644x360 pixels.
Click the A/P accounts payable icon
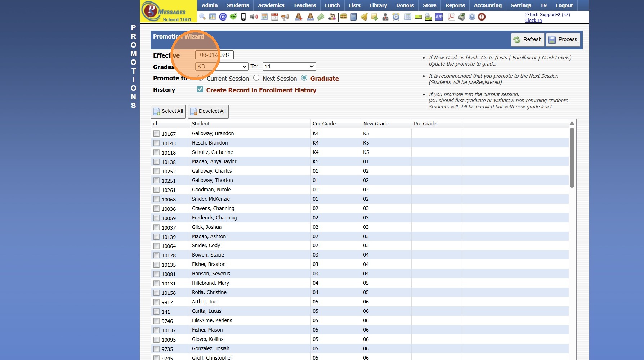pos(439,17)
